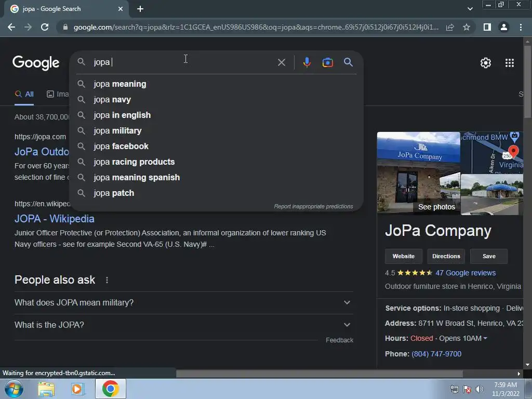Toggle the Chrome side panel icon
The image size is (532, 399).
(487, 27)
